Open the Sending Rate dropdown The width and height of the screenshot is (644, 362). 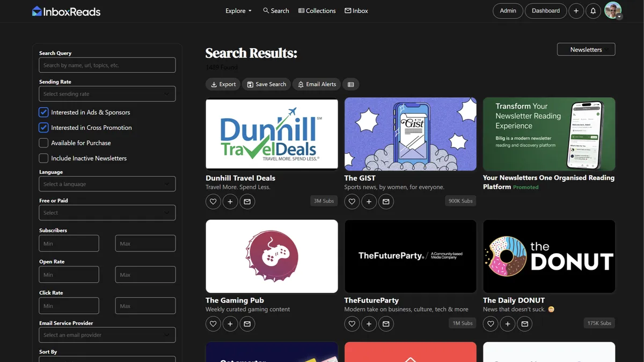(x=107, y=94)
